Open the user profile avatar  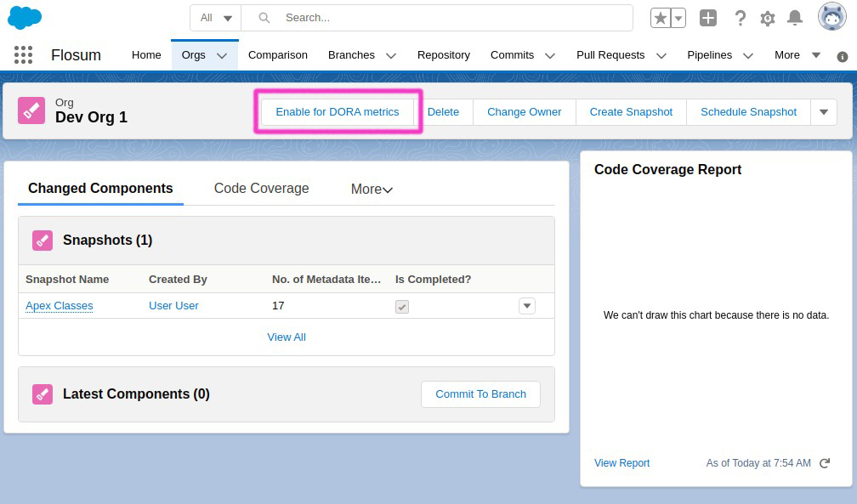click(831, 17)
